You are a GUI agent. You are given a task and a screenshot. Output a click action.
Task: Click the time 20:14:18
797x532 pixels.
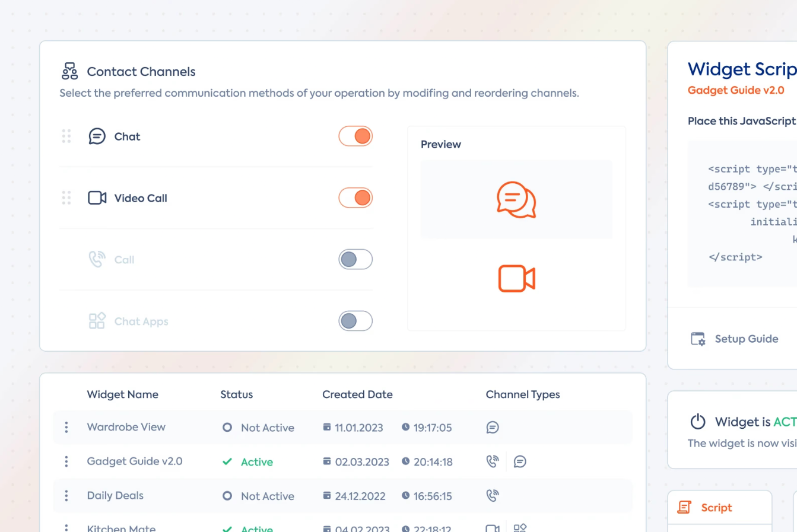(433, 462)
